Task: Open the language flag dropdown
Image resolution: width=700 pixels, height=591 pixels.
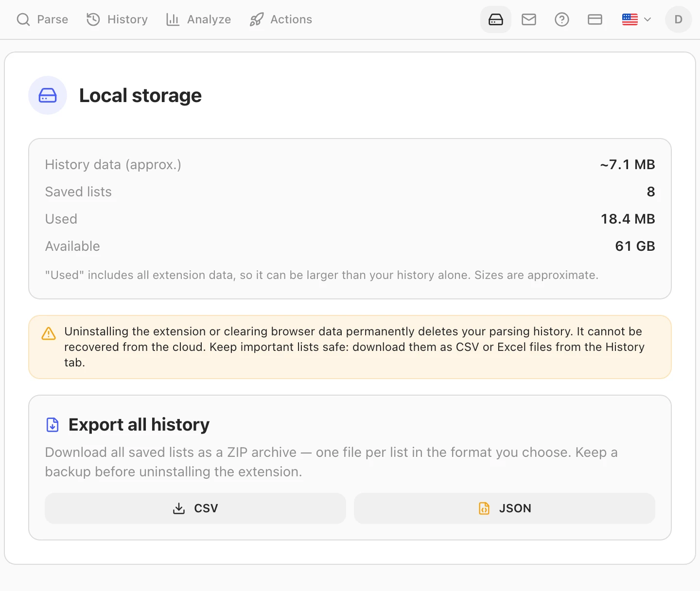Action: pyautogui.click(x=636, y=19)
